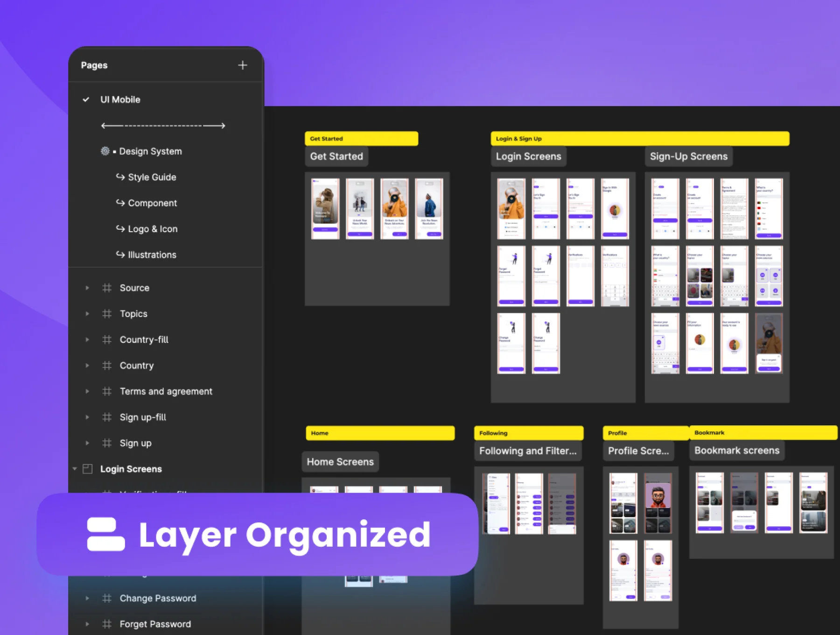Open the Logo & Icon page
This screenshot has width=840, height=635.
[x=153, y=229]
